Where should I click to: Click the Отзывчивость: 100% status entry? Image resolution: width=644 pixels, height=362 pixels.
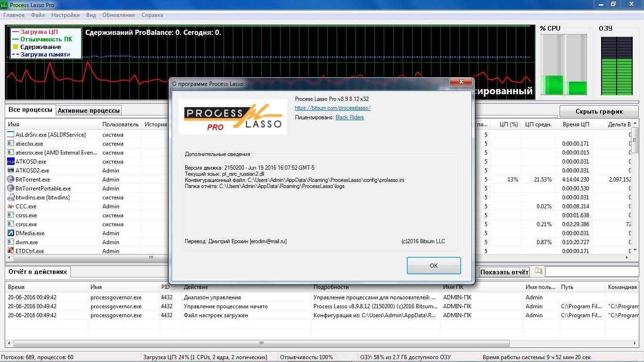pos(306,357)
